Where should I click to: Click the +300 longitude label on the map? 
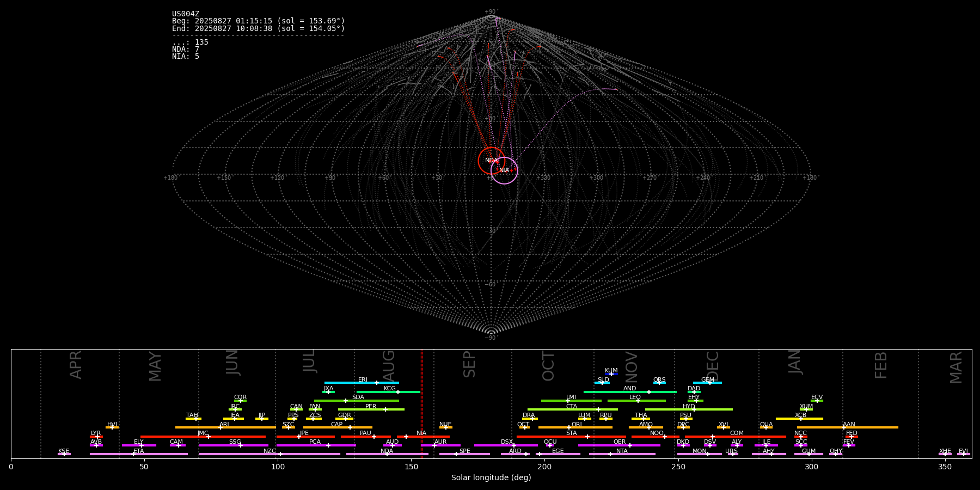(x=596, y=178)
